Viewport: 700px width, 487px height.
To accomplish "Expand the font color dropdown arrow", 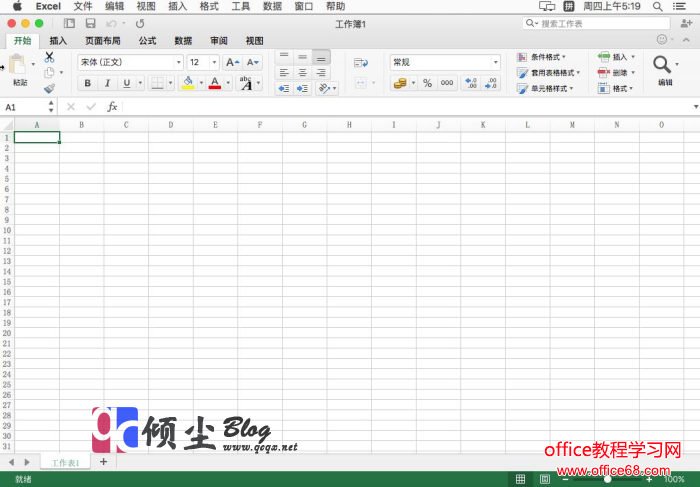I will pos(228,83).
